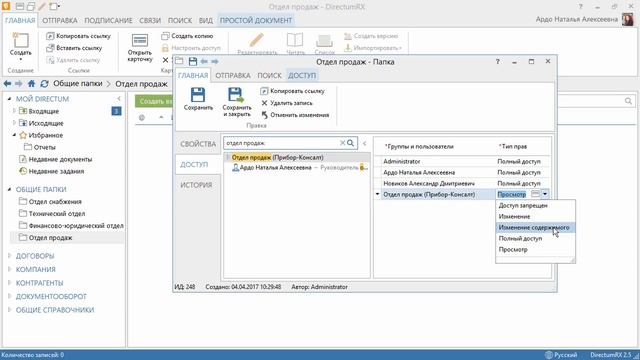Open Финансово-юридический отдел folder

(71, 226)
